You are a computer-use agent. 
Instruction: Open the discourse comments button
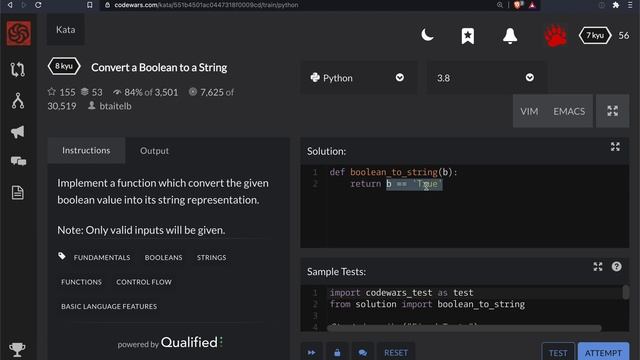point(362,353)
